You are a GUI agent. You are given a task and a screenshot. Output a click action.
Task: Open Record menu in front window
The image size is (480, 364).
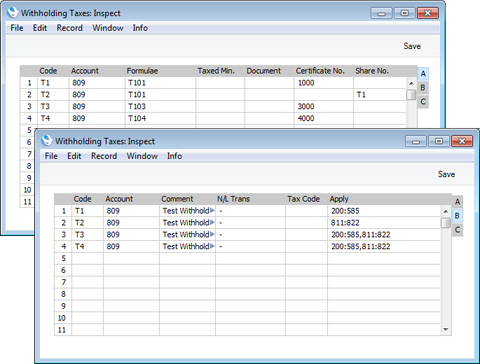click(104, 156)
